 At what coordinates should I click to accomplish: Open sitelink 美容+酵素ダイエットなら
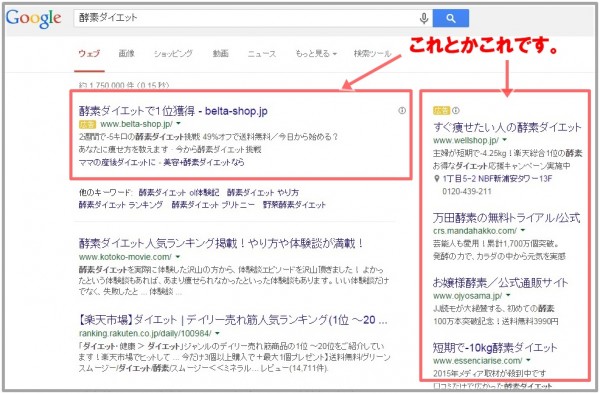pos(204,162)
